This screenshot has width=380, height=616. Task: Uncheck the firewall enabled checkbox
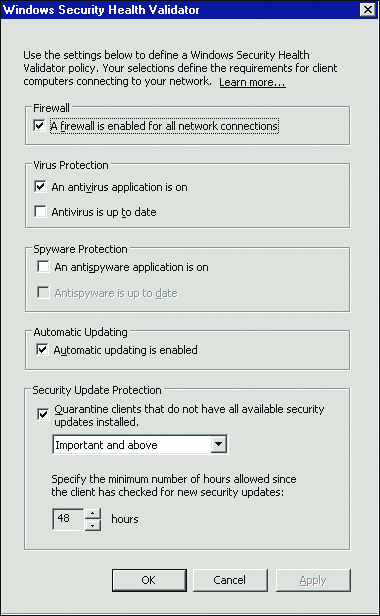(39, 126)
